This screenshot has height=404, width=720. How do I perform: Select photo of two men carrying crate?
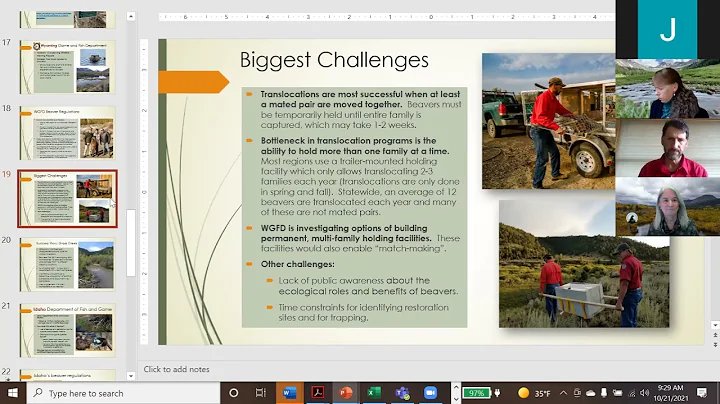pyautogui.click(x=584, y=264)
